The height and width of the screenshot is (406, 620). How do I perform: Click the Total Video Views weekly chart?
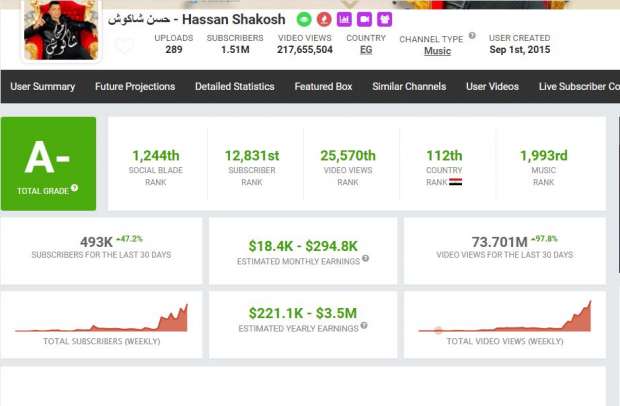[505, 316]
